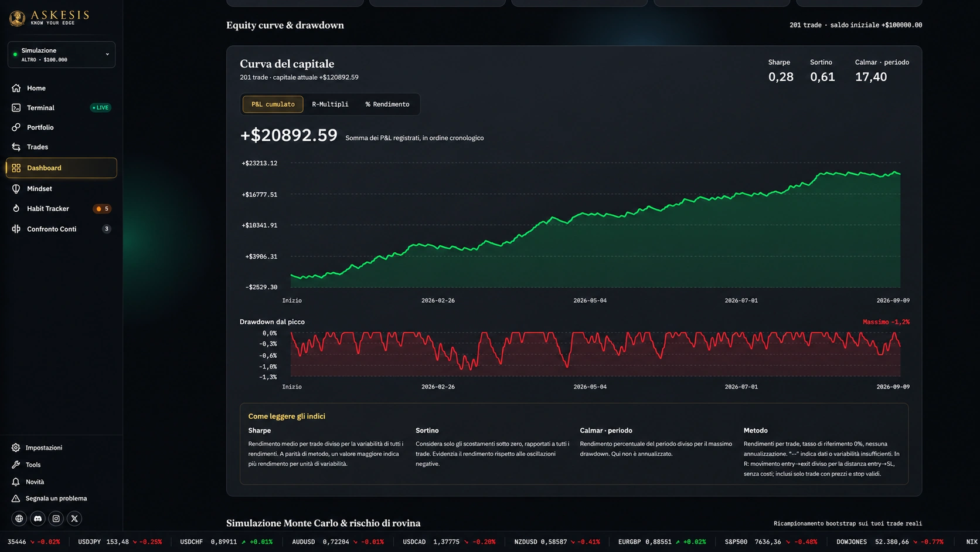Open the Confronto Conti scale icon
Image resolution: width=980 pixels, height=552 pixels.
click(16, 229)
